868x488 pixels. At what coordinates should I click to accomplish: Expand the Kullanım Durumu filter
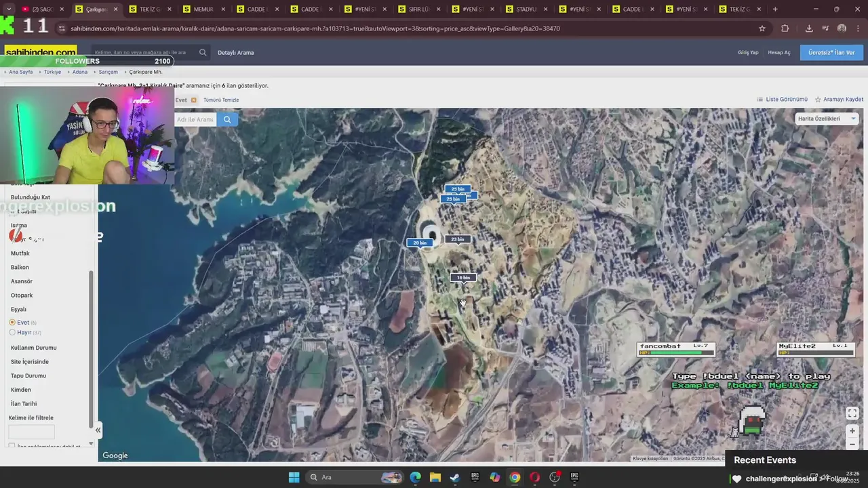click(x=34, y=348)
